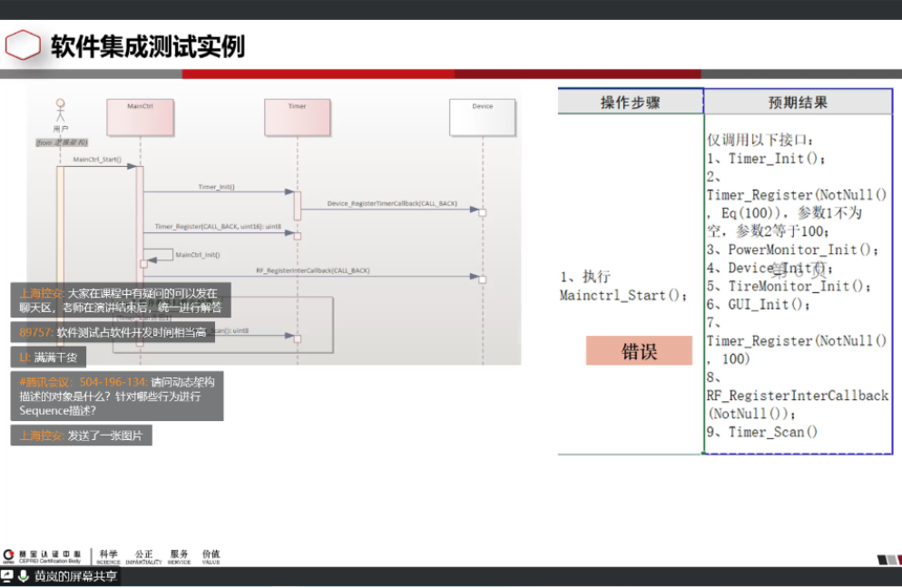Click the red hexagon icon beside slide title
Viewport: 902px width, 588px height.
pos(23,45)
